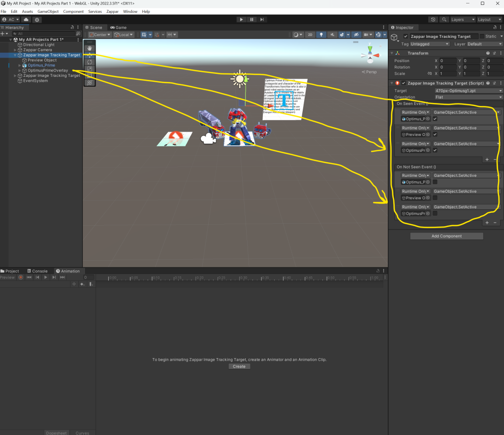Toggle the Static checkbox in the Inspector

click(482, 36)
